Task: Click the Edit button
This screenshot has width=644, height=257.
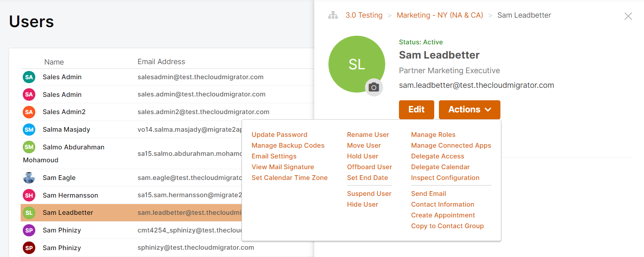Action: tap(416, 109)
